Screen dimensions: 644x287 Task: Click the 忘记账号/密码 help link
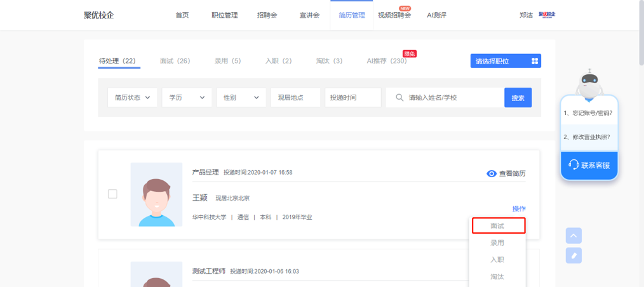tap(589, 113)
